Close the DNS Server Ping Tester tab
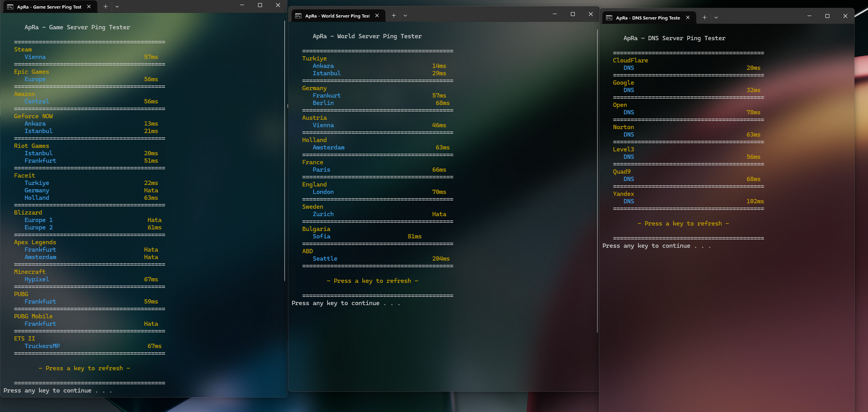Image resolution: width=868 pixels, height=412 pixels. coord(688,18)
